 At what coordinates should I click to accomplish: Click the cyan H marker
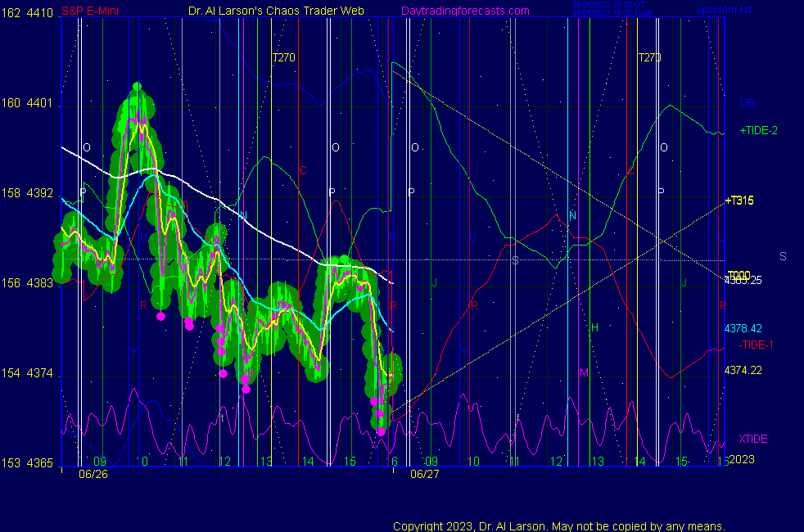(x=594, y=327)
